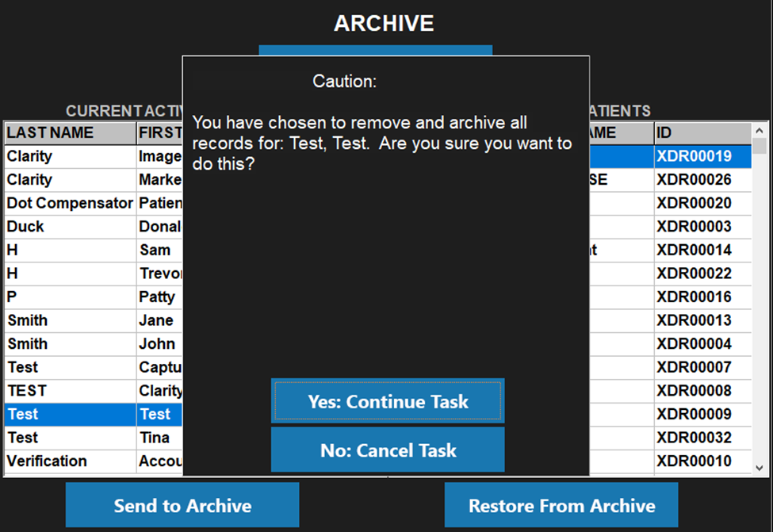Select archived ID XDR00008

(703, 391)
